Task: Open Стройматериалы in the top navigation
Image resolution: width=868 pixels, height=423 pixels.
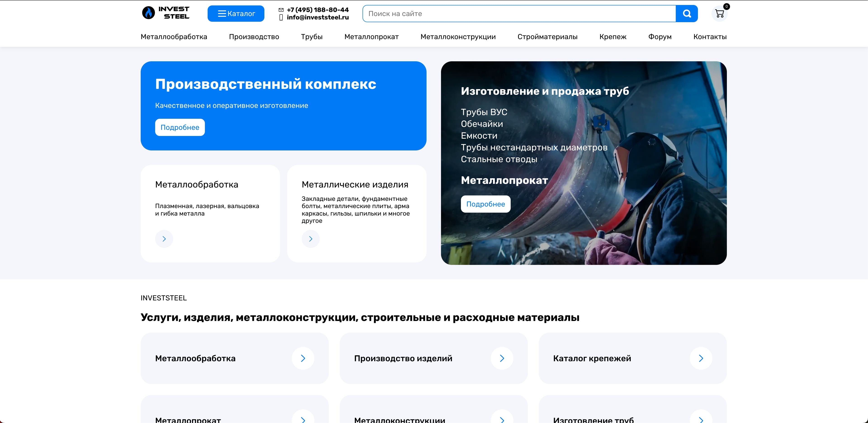Action: tap(547, 36)
